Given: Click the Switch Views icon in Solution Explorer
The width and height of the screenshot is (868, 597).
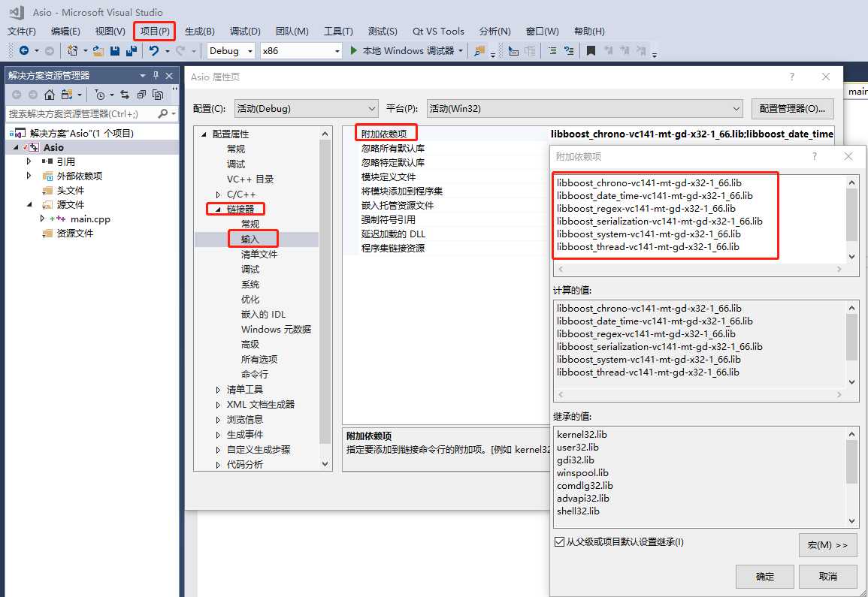Looking at the screenshot, I should pos(67,95).
